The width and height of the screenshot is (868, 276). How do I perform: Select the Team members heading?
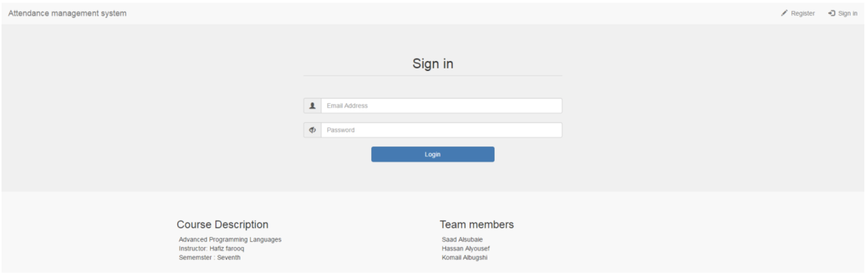pyautogui.click(x=477, y=225)
